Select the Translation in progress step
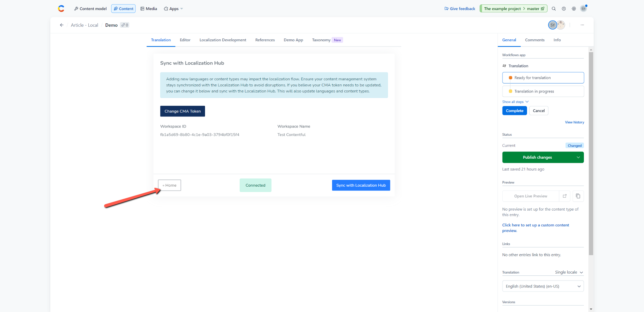This screenshot has height=312, width=644. 543,91
